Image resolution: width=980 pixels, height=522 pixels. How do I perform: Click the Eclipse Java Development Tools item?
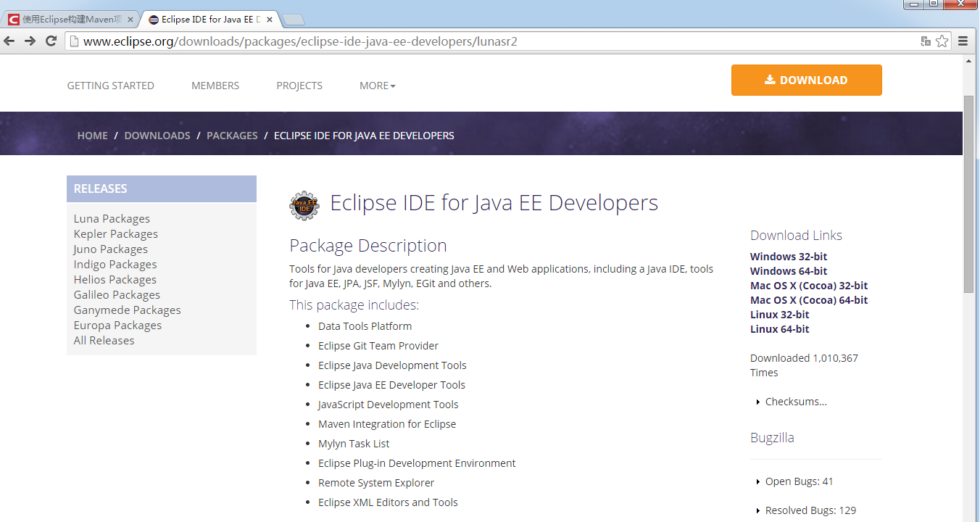[x=392, y=365]
